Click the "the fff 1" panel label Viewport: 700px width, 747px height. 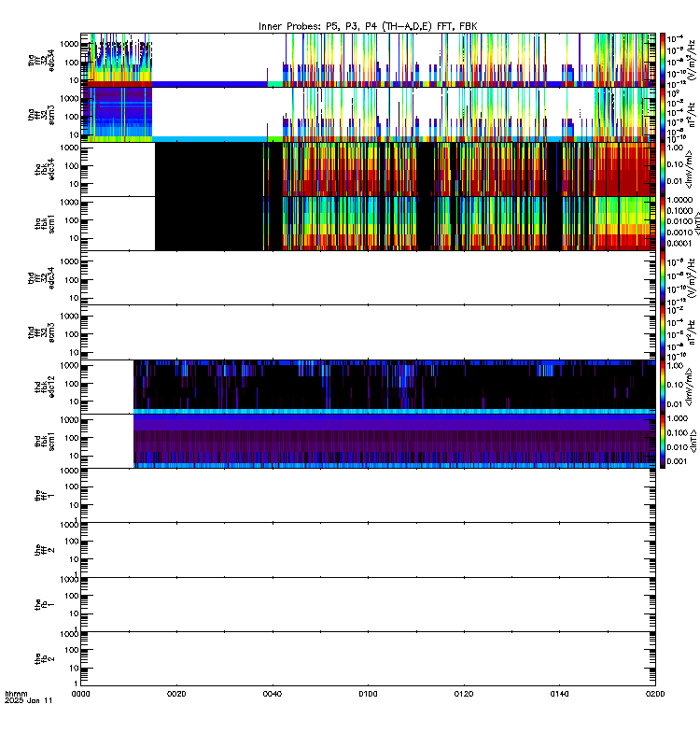(x=45, y=496)
